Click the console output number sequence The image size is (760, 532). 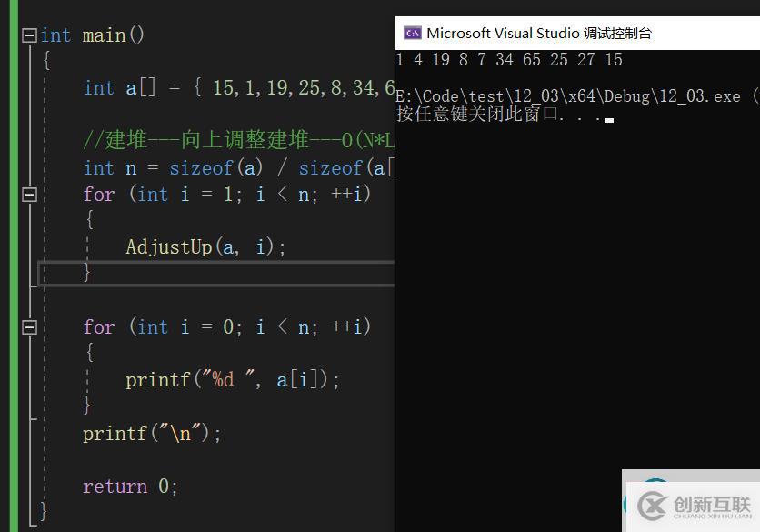pyautogui.click(x=509, y=60)
